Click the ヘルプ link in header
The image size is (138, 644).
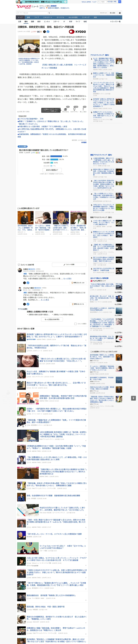point(94,2)
